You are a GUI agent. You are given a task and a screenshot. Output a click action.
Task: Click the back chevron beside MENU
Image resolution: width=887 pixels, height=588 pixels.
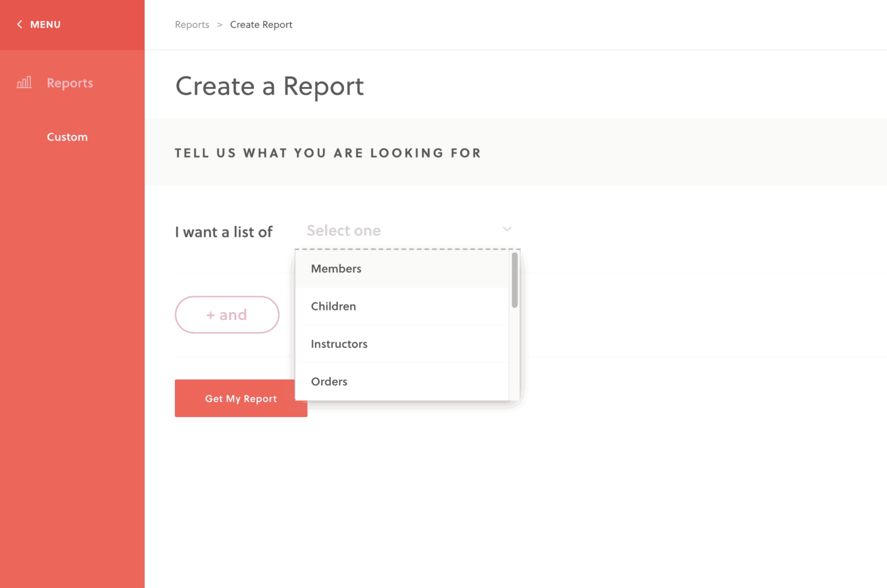(19, 24)
